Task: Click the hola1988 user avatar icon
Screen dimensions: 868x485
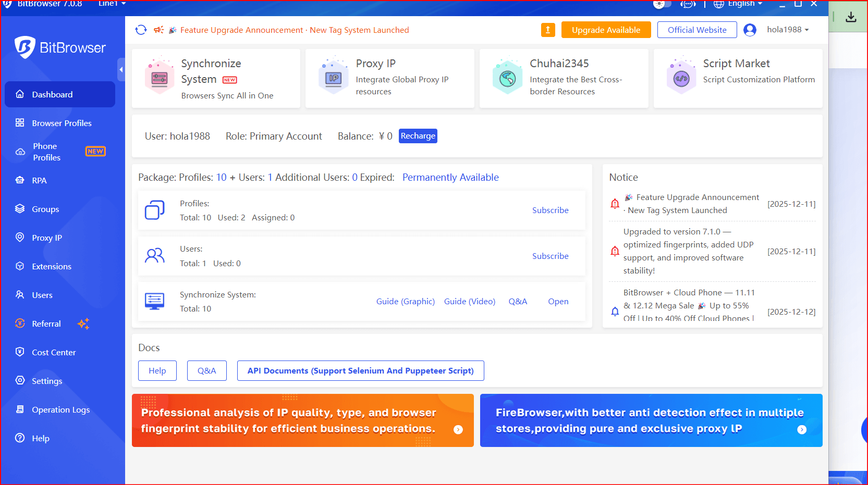Action: coord(750,30)
